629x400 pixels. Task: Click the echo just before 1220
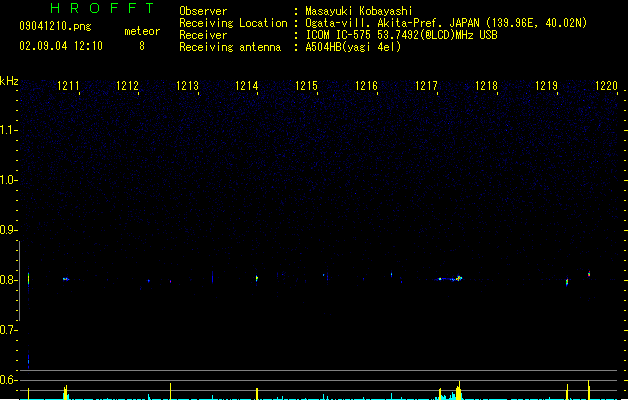coord(589,274)
